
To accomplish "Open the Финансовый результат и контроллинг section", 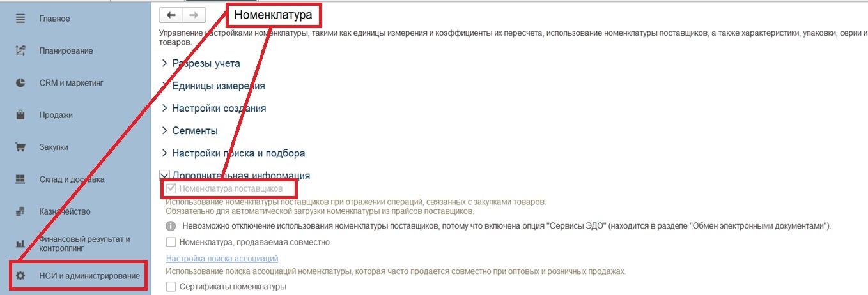I will click(x=84, y=243).
